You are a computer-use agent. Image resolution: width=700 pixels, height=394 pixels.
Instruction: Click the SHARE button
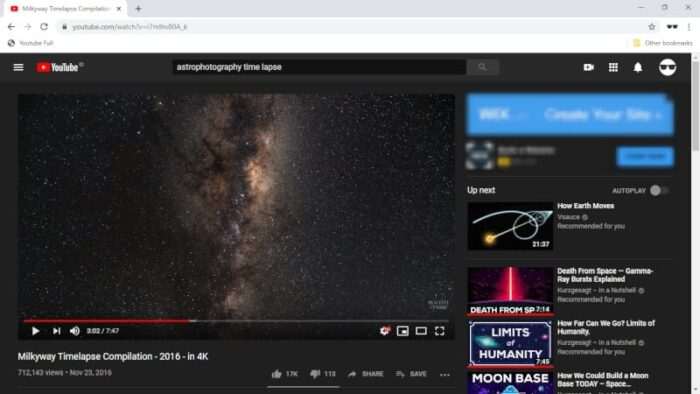click(366, 374)
